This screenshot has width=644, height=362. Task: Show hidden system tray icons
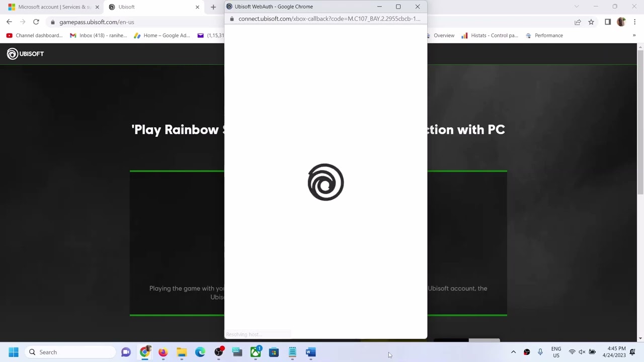(x=513, y=352)
